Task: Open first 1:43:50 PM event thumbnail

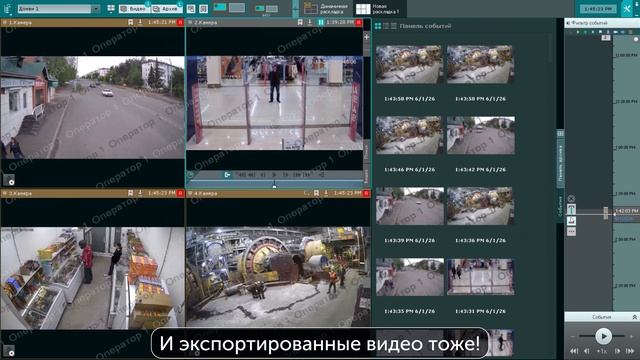Action: click(409, 64)
